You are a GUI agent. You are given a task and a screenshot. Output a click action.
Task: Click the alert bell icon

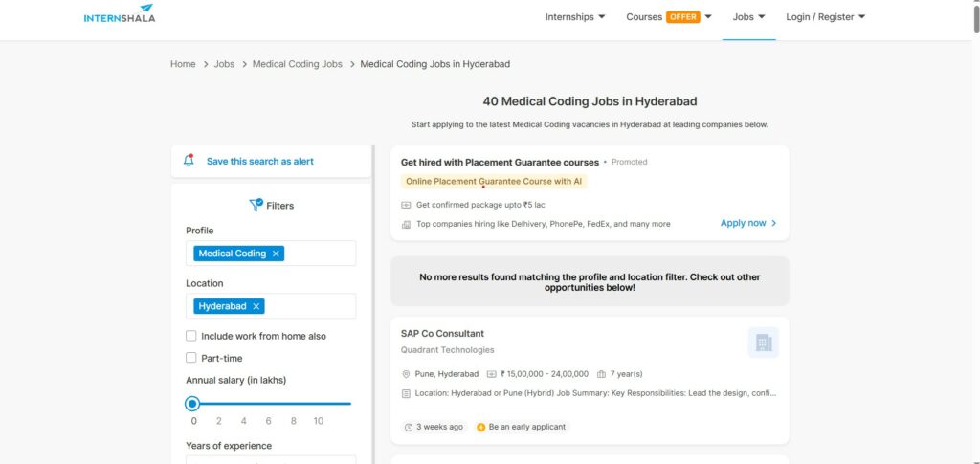pyautogui.click(x=189, y=161)
